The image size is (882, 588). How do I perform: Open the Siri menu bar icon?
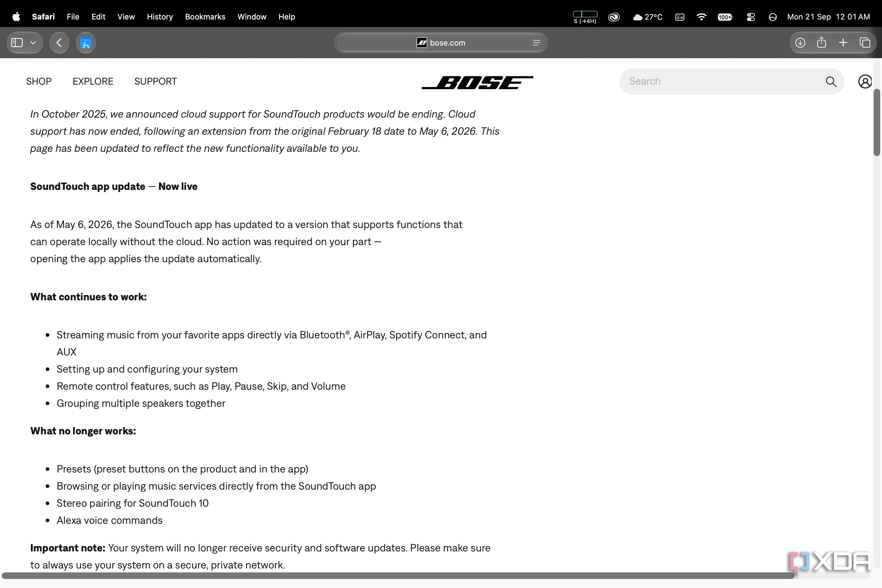click(772, 17)
